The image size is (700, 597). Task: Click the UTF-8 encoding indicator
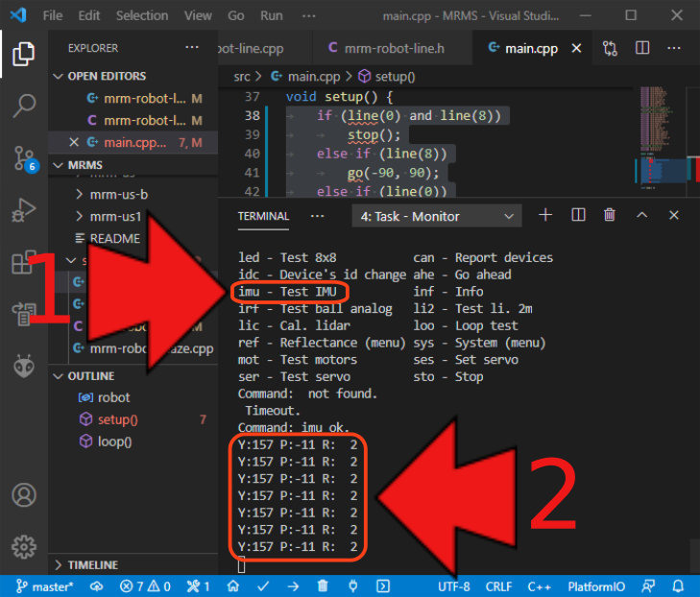pos(454,586)
